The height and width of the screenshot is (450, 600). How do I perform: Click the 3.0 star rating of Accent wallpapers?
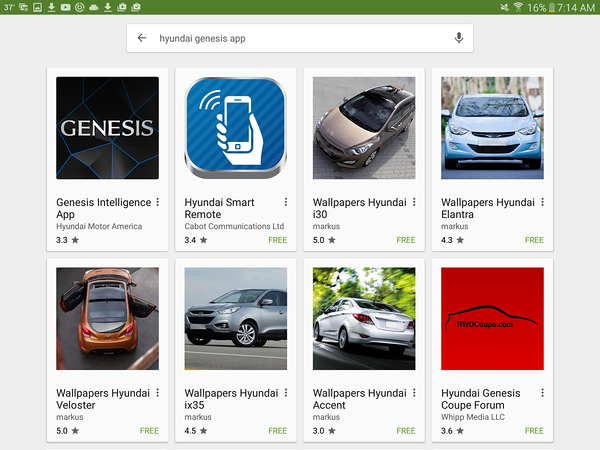tap(324, 430)
